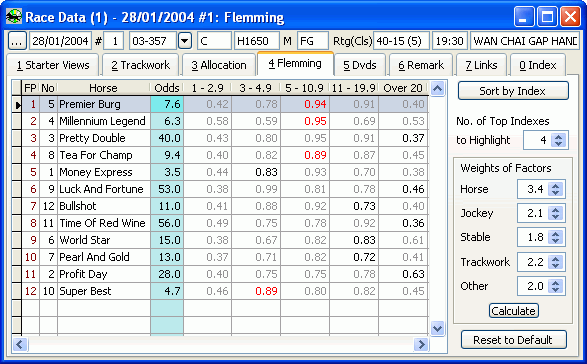Screen dimensions: 587x364
Task: Click the red 0.89 value in Super Best row
Action: 267,291
